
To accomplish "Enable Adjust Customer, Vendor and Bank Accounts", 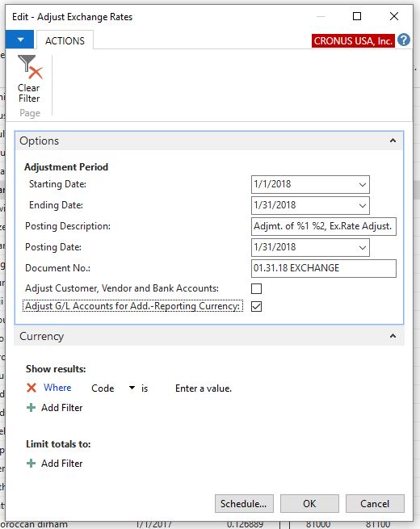I will [256, 289].
